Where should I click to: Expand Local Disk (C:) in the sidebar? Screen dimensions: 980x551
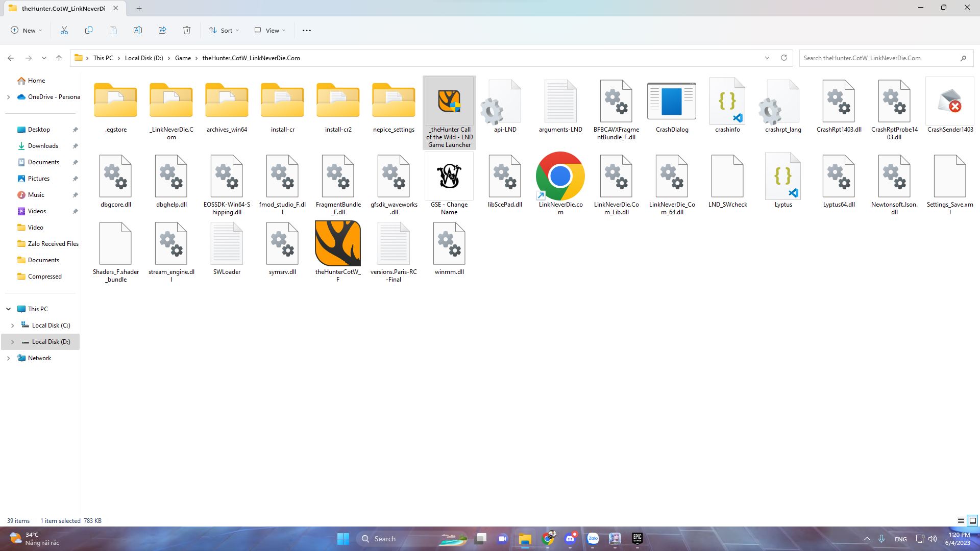(12, 325)
